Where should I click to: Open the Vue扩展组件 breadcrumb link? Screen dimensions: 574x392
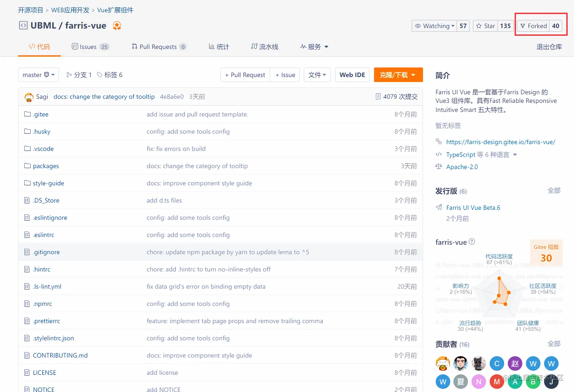point(115,10)
